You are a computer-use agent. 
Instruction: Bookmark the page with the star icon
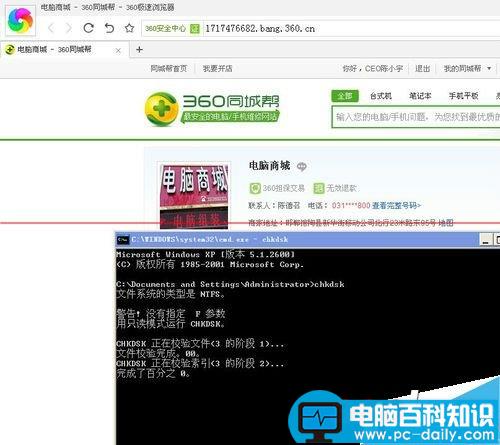coord(129,28)
